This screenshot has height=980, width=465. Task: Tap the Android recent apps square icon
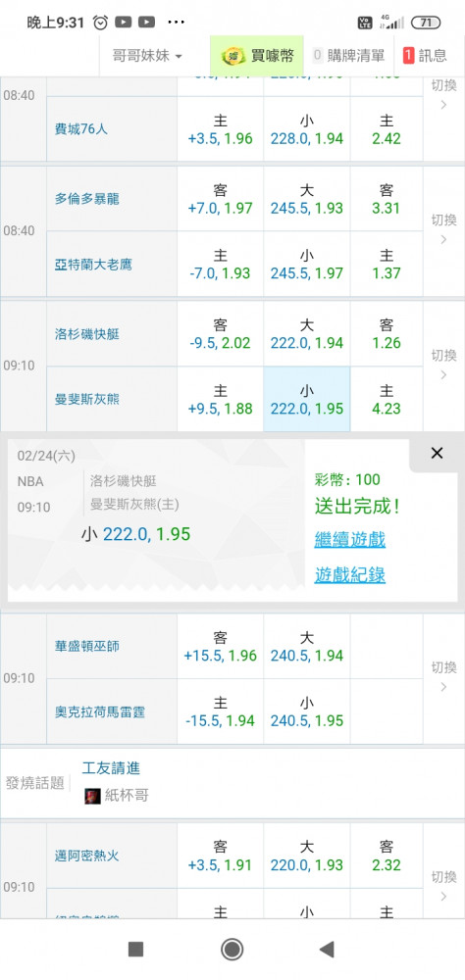[135, 950]
